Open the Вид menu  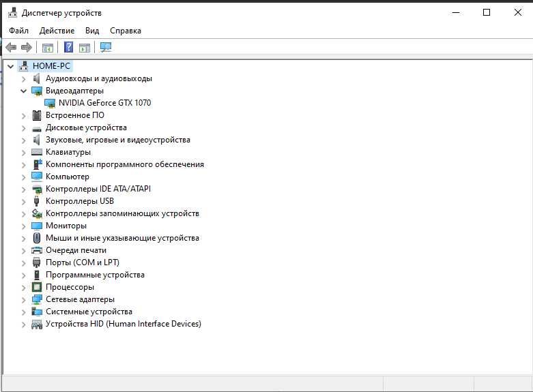[x=92, y=31]
